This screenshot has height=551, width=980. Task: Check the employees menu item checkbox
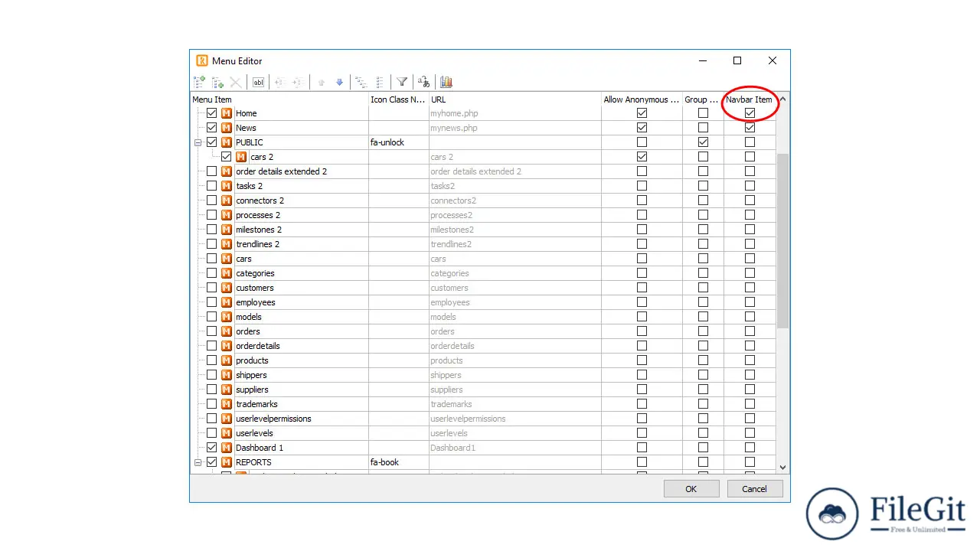(212, 302)
